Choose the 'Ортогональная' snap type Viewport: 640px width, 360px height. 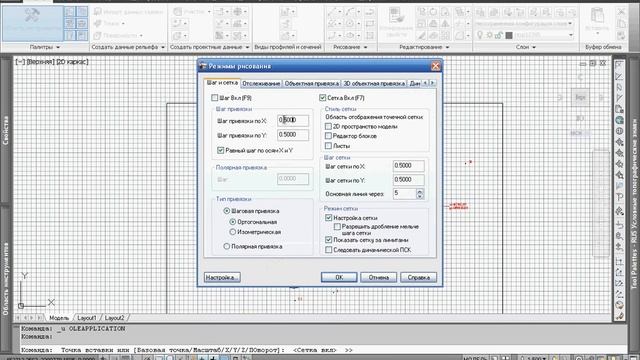point(233,222)
